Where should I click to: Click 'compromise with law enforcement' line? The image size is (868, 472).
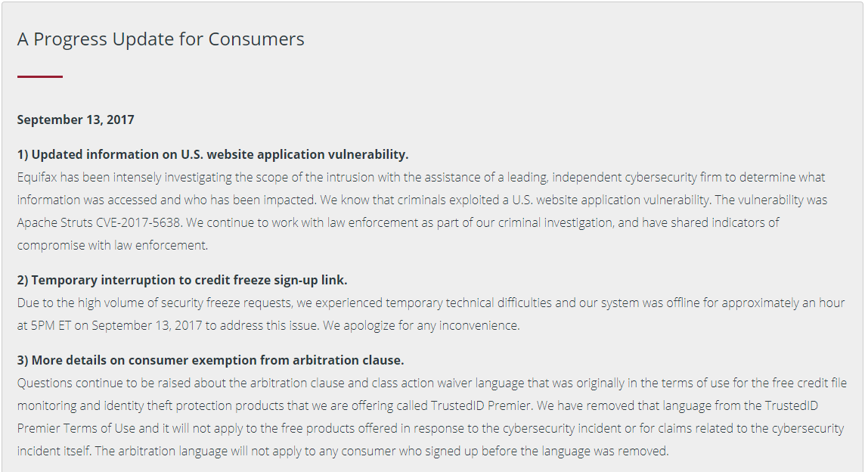click(113, 245)
